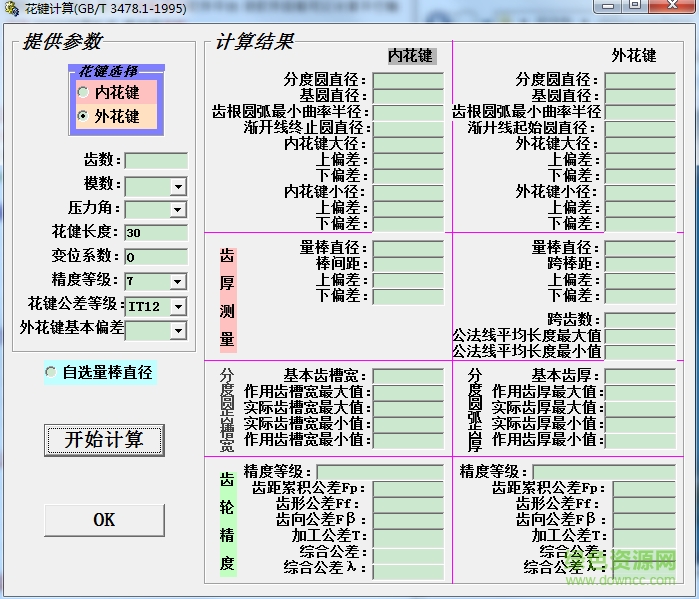The image size is (699, 599).
Task: Close the 花键计算 window
Action: coord(672,6)
